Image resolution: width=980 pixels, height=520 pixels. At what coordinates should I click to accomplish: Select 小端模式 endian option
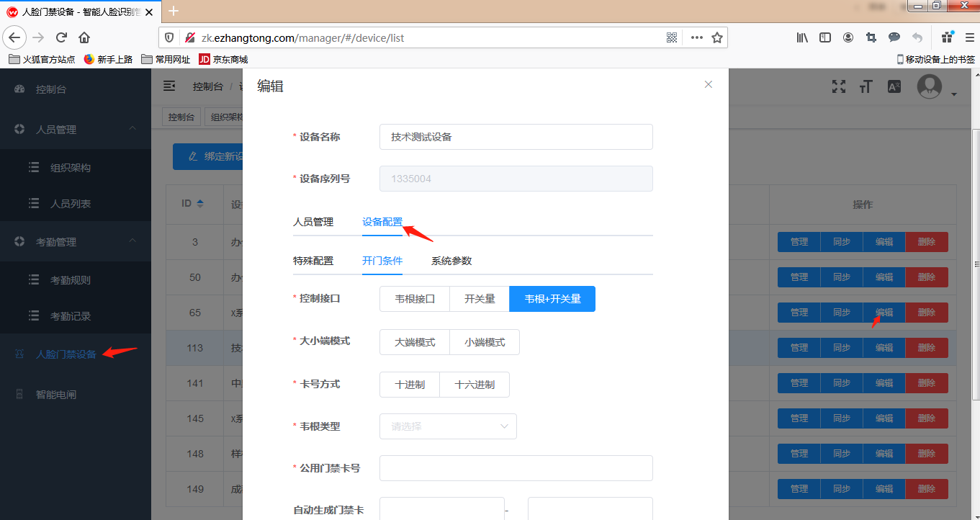tap(484, 342)
